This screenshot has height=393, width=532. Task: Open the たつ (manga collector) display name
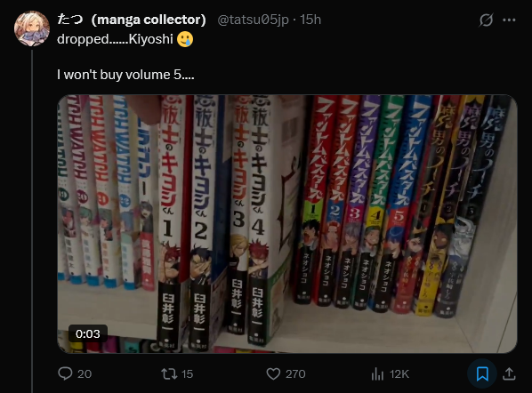(x=132, y=20)
